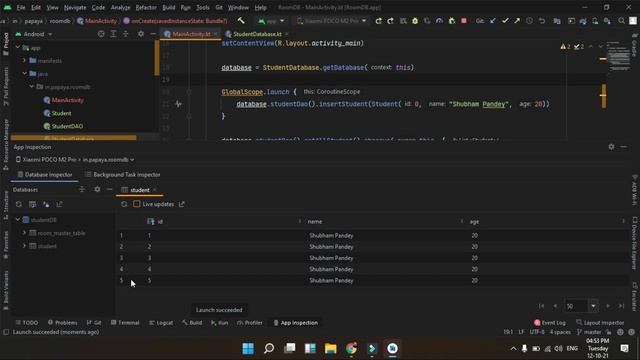Collapse the studentDB database node
The height and width of the screenshot is (360, 640).
point(18,220)
